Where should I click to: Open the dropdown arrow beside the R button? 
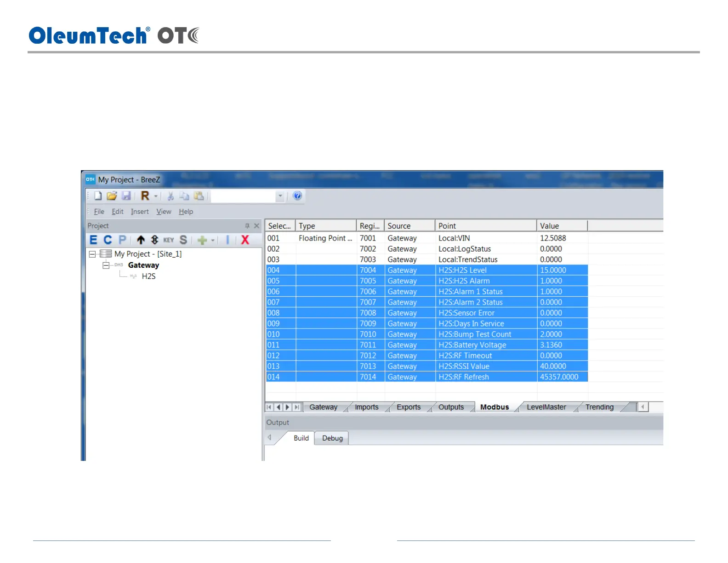click(x=156, y=196)
